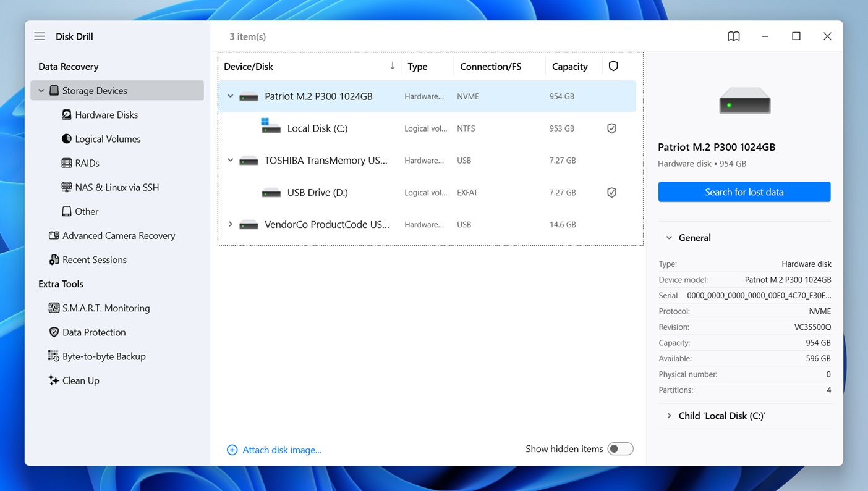Expand the VendorCo ProductCode row
Viewport: 868px width, 491px height.
[x=230, y=224]
